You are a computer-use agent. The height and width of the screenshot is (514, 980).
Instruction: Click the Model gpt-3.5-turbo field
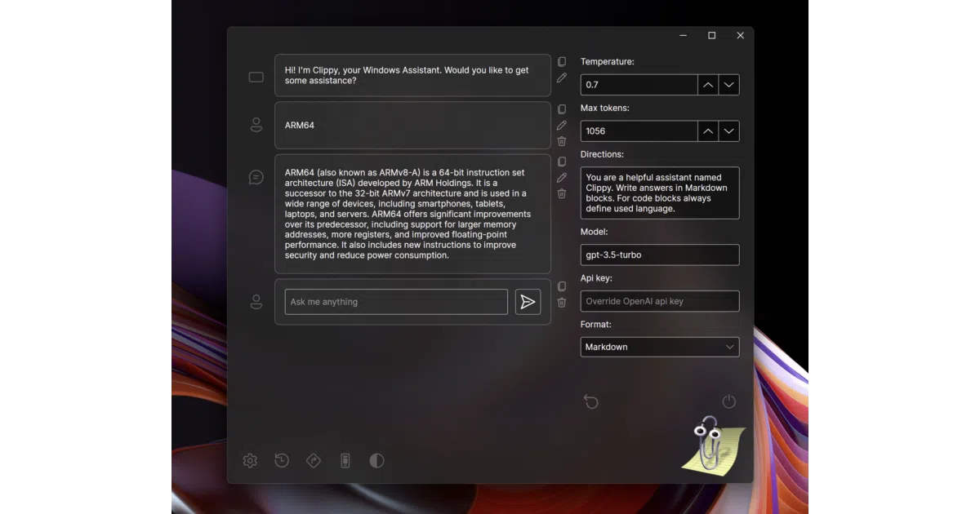click(x=660, y=255)
